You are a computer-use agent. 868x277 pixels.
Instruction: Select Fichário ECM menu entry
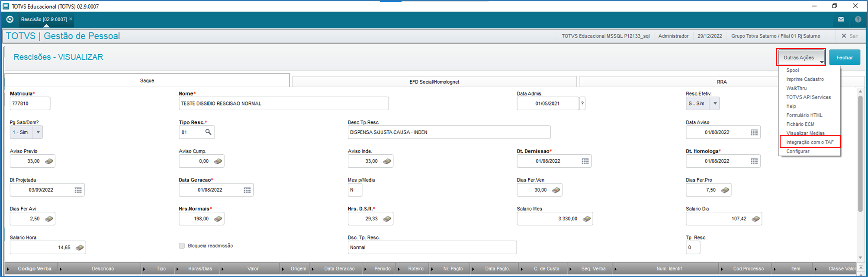(800, 124)
